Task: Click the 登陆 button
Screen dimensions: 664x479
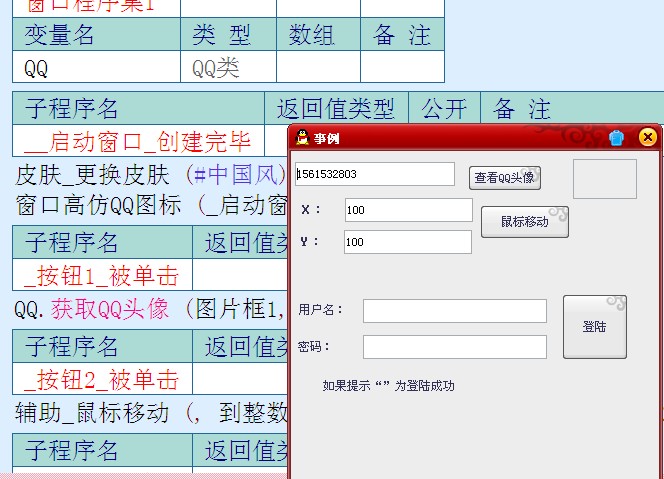Action: 595,327
